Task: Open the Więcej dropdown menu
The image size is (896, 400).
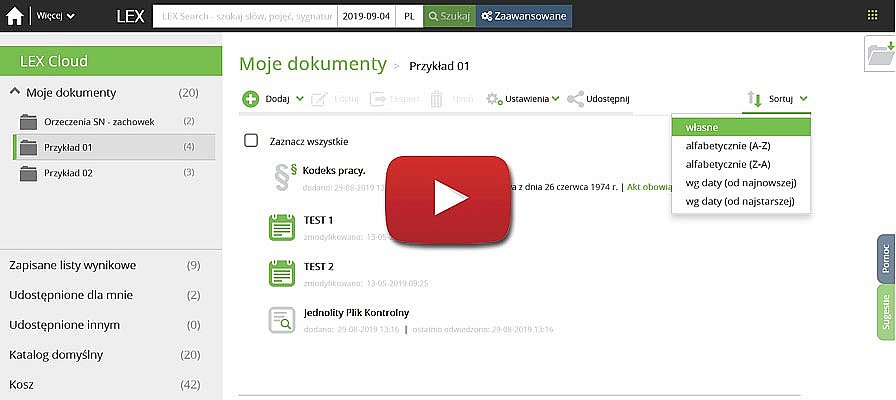Action: pyautogui.click(x=55, y=16)
